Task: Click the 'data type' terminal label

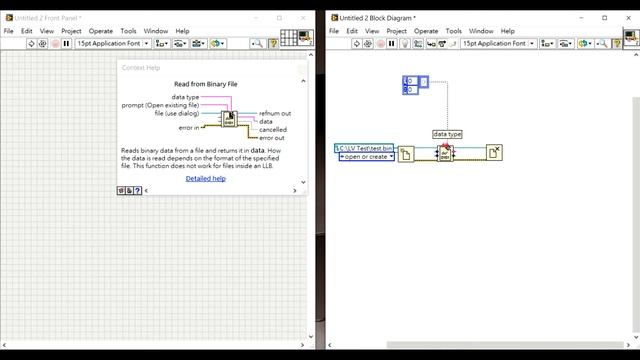Action: (x=447, y=134)
